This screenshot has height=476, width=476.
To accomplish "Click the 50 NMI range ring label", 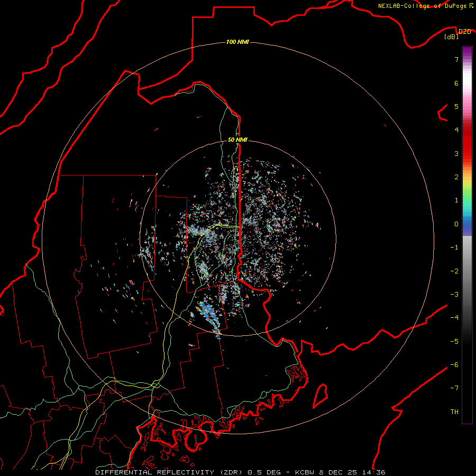I will point(237,140).
